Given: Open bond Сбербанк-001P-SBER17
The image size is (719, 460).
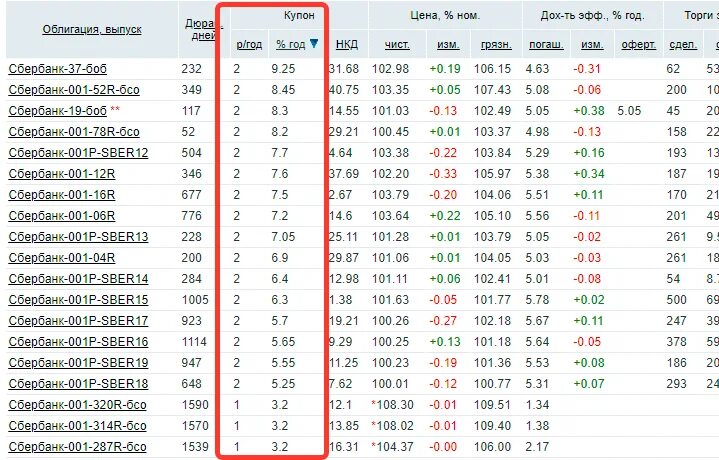Looking at the screenshot, I should tap(78, 321).
